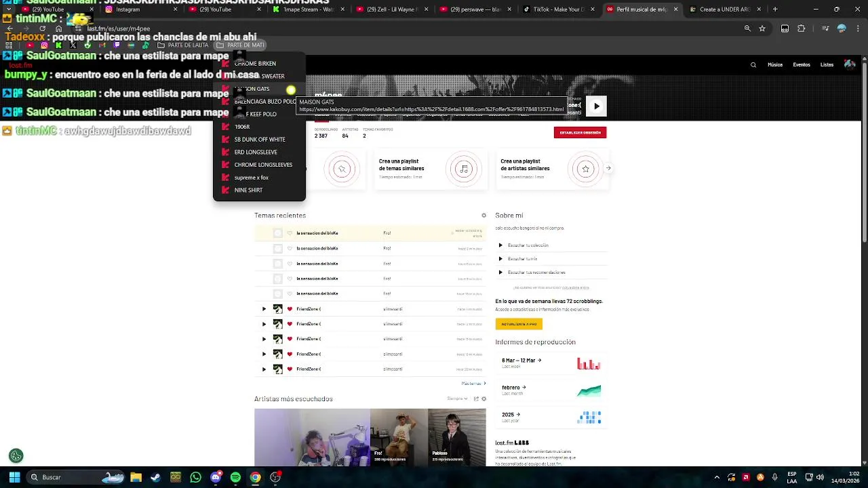Click the address bar URL last.fm/es/user/m4pee
The height and width of the screenshot is (488, 868).
tap(119, 28)
